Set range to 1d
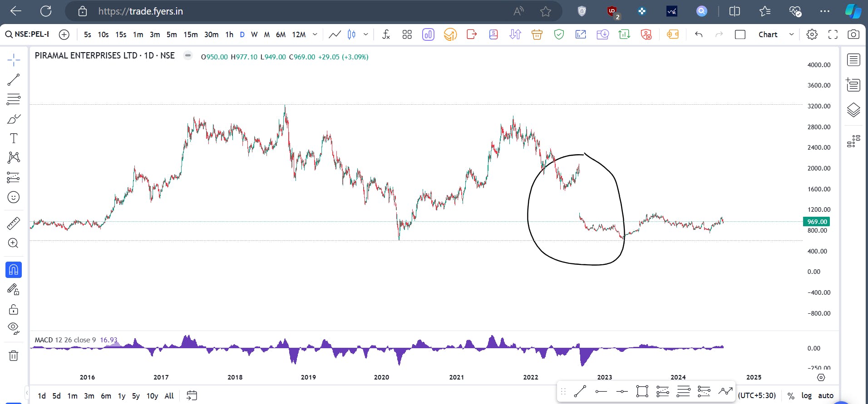Screen dimensions: 868x404 42,396
